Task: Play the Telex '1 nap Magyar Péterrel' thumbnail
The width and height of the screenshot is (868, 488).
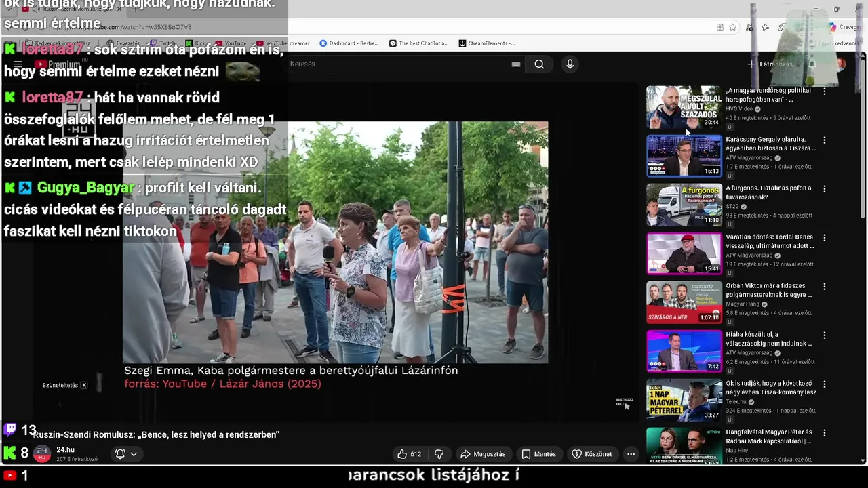Action: point(684,400)
